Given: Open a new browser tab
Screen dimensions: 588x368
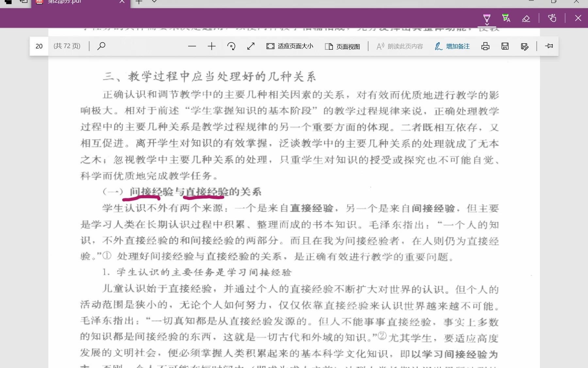Looking at the screenshot, I should coord(139,1).
